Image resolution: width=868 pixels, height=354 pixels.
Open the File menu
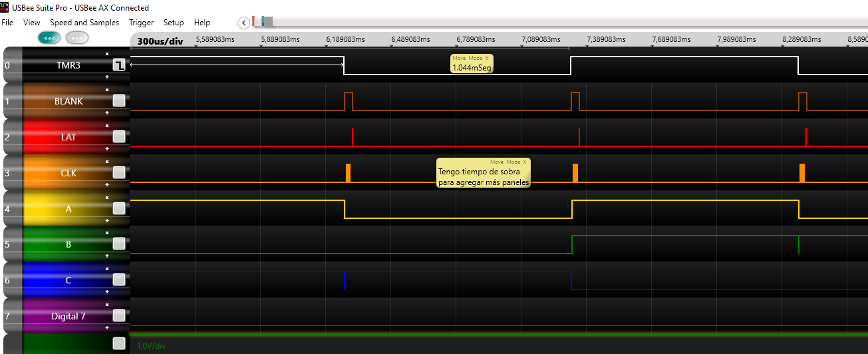[7, 23]
